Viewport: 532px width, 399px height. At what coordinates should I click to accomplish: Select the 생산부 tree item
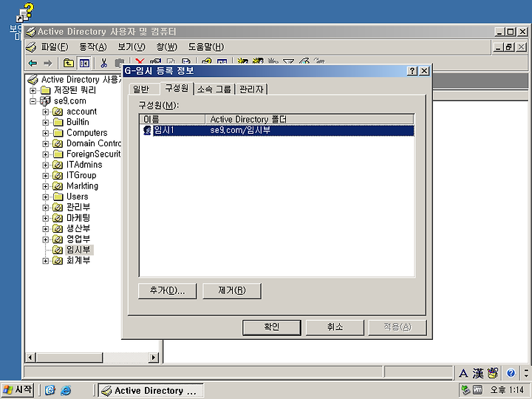(78, 228)
